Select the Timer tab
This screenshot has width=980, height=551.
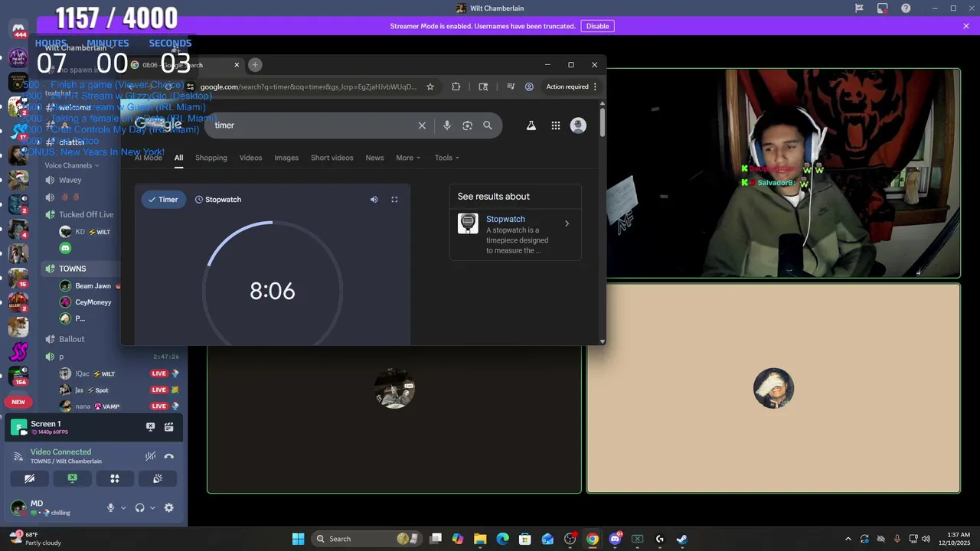pos(163,200)
